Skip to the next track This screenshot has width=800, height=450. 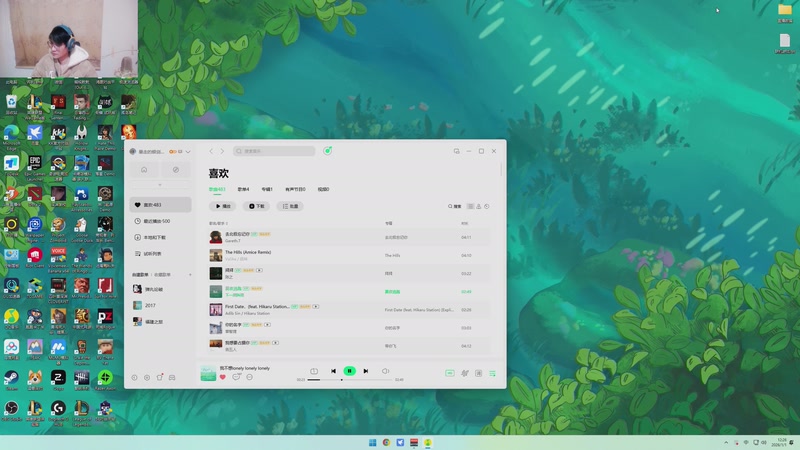pyautogui.click(x=366, y=371)
